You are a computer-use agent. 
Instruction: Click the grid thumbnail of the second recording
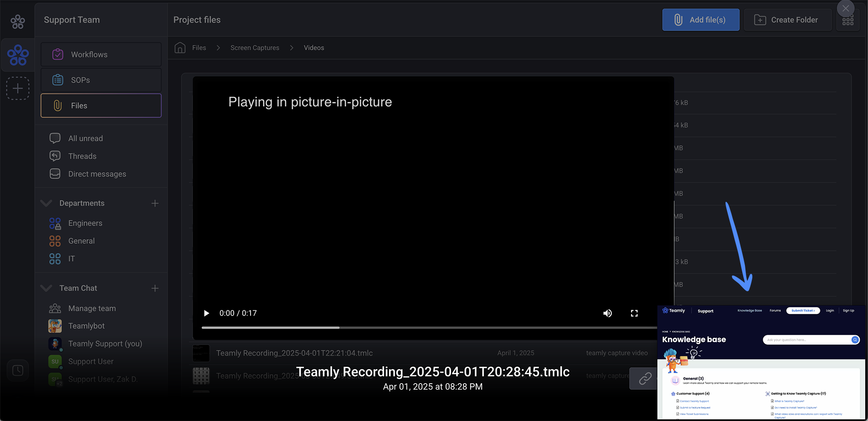tap(201, 376)
